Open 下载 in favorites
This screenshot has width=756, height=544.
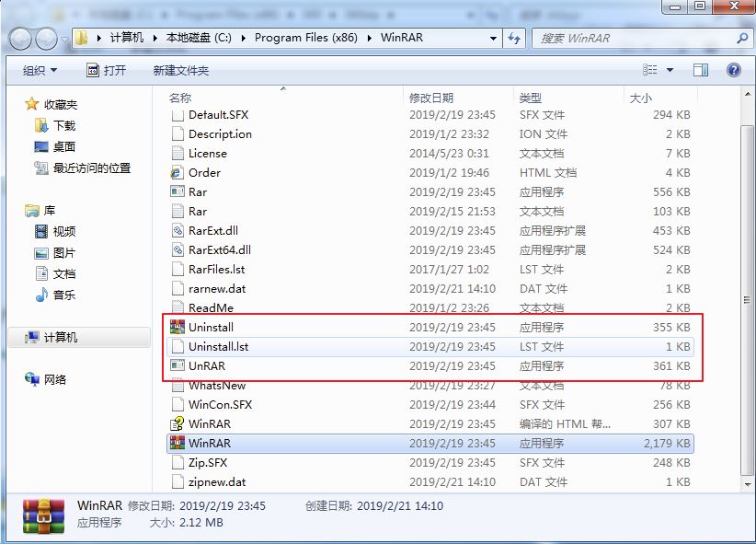54,125
